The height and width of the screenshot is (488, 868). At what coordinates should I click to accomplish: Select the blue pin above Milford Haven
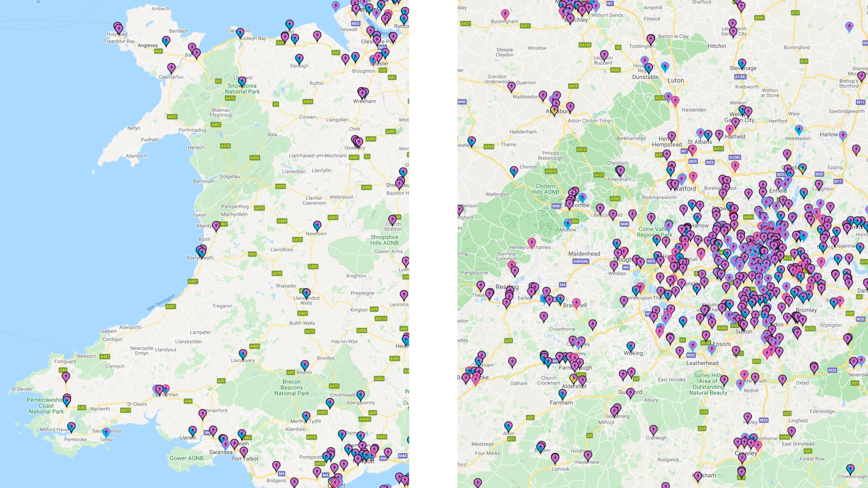tap(71, 427)
